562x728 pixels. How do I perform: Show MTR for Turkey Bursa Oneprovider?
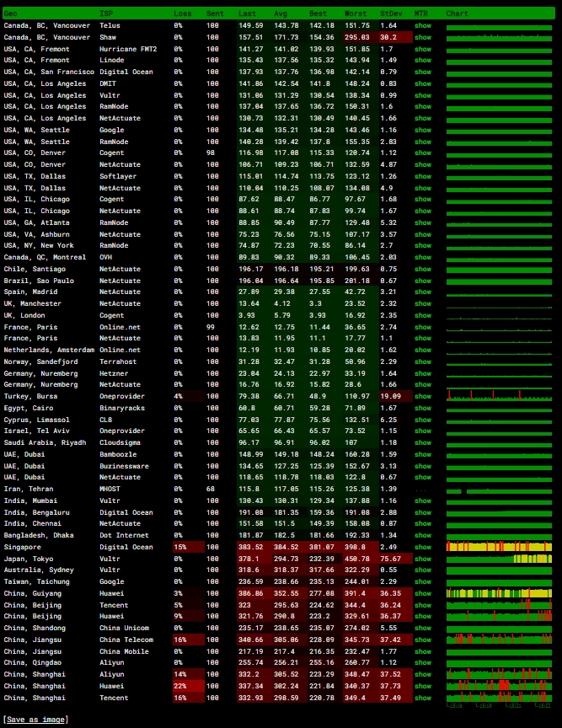point(423,396)
